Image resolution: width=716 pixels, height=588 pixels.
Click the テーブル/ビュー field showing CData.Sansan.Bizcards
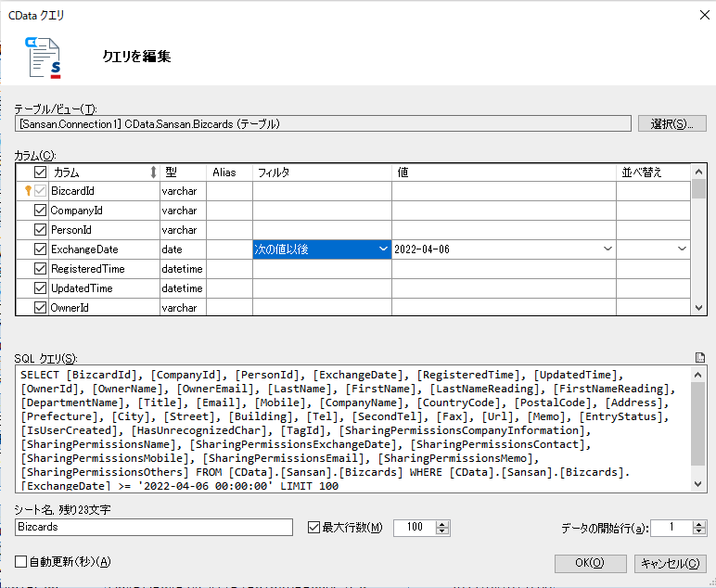pyautogui.click(x=323, y=123)
